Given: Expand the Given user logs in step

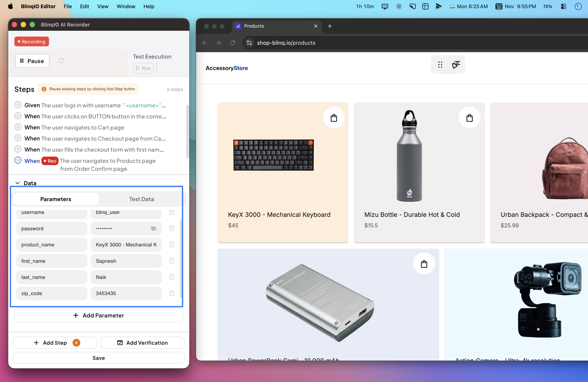Looking at the screenshot, I should coord(18,105).
